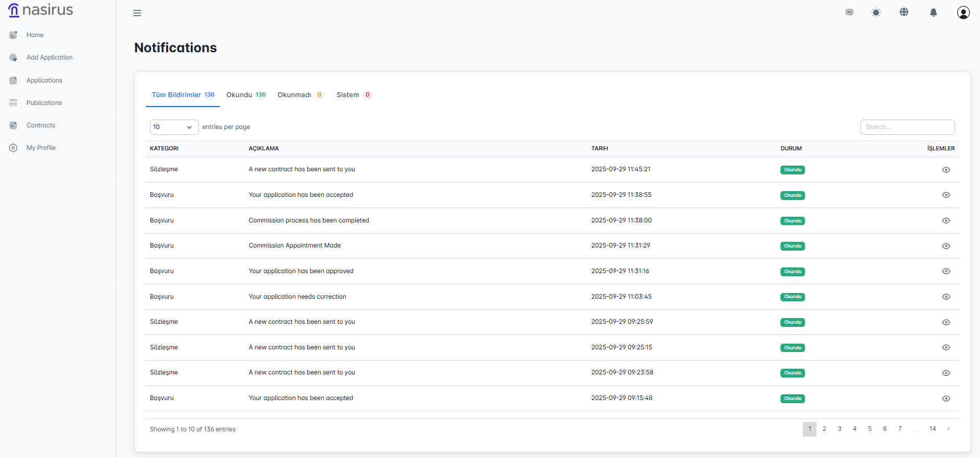Screen dimensions: 980x458
Task: Toggle the light/dark theme sun icon
Action: pyautogui.click(x=876, y=13)
